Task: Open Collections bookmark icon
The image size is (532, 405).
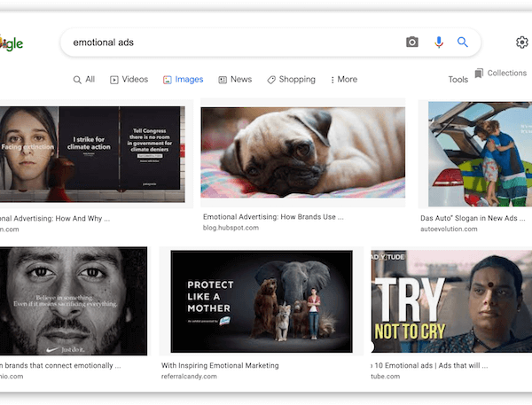Action: click(480, 74)
